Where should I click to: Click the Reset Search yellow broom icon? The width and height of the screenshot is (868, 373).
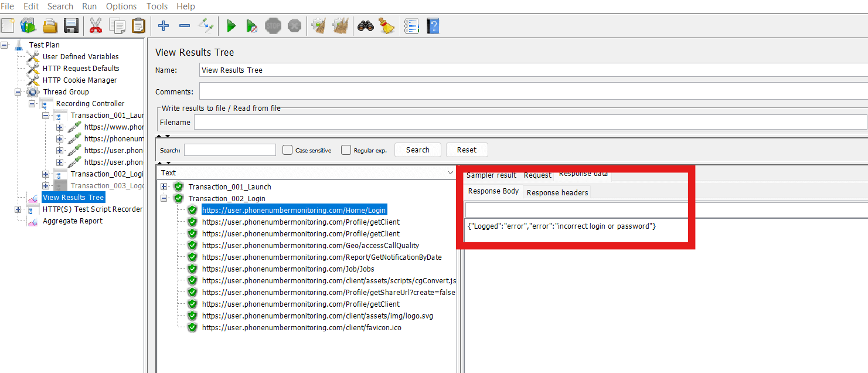pyautogui.click(x=387, y=26)
